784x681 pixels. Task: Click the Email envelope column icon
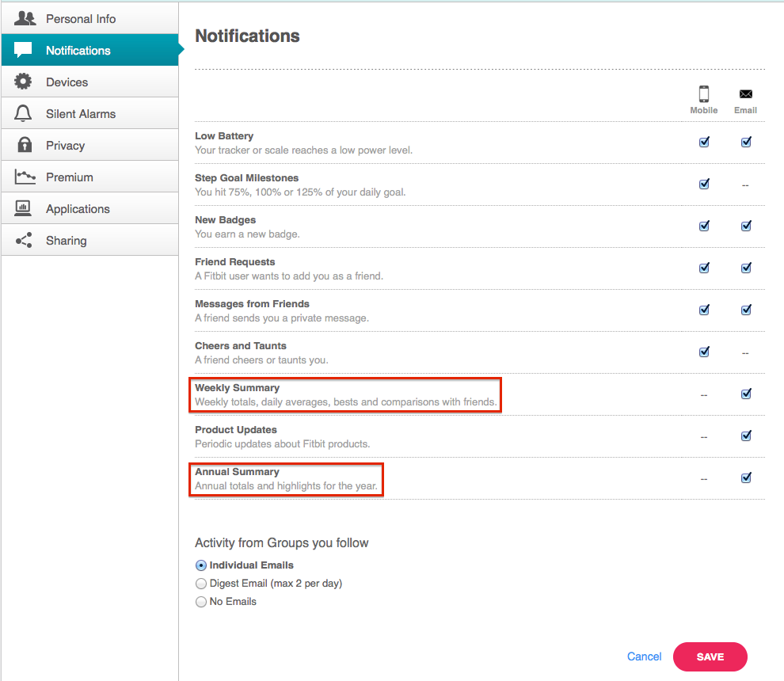745,94
